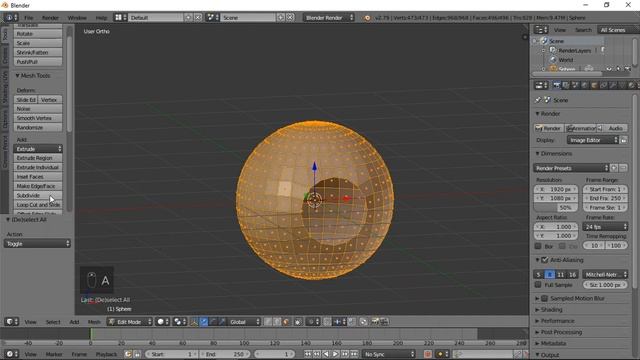Select the translate manipulator arrow icon
This screenshot has width=640, height=360.
point(204,322)
